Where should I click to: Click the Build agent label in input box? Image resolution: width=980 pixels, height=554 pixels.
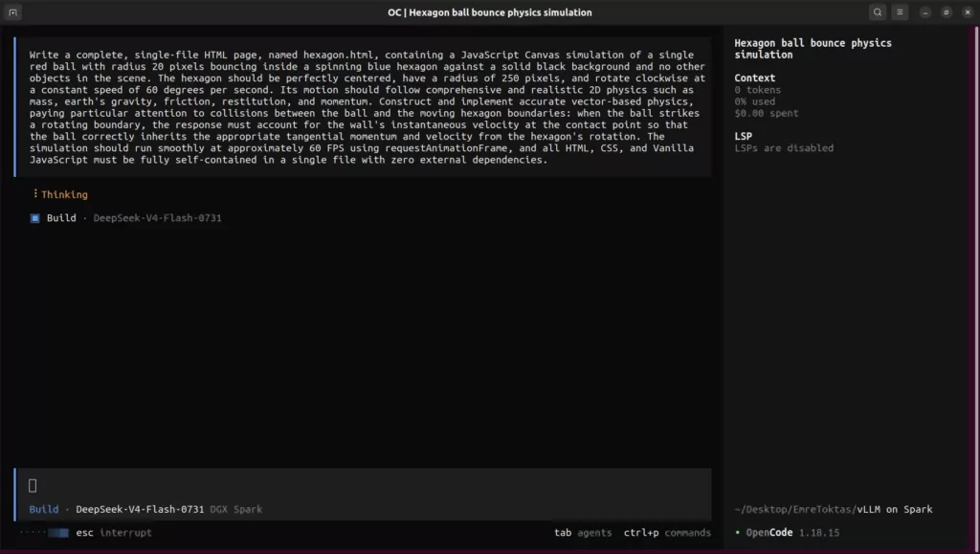pos(44,509)
